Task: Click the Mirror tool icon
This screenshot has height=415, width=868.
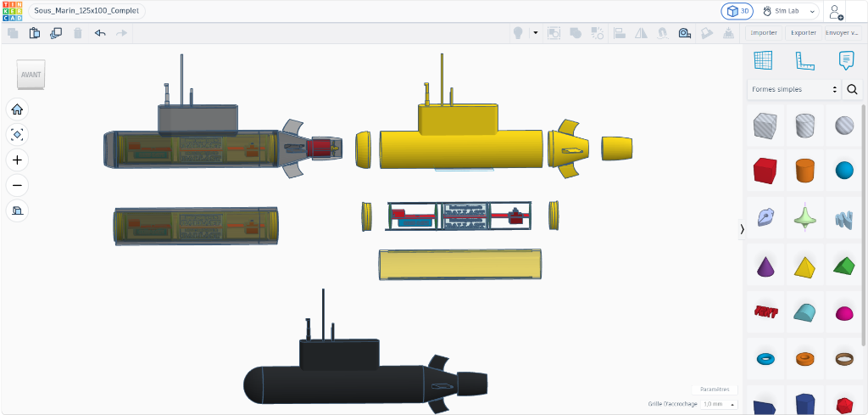Action: coord(641,33)
